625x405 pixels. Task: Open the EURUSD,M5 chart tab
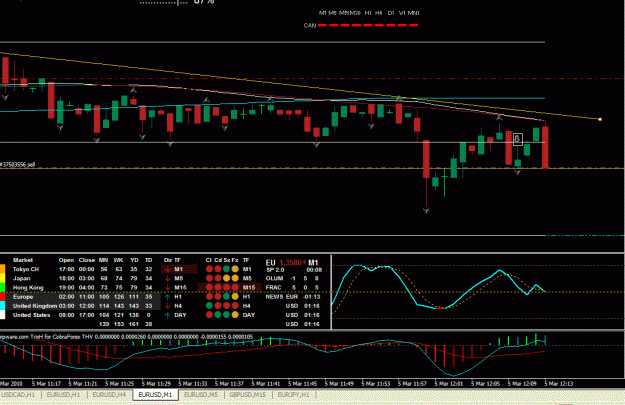201,395
